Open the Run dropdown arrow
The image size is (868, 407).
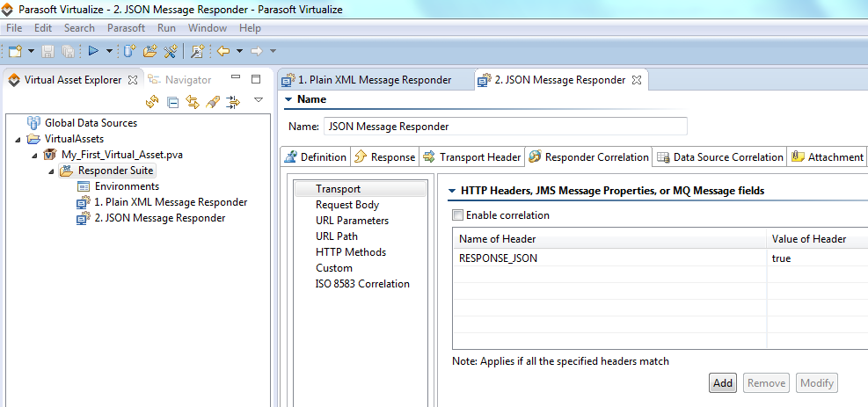pyautogui.click(x=109, y=52)
